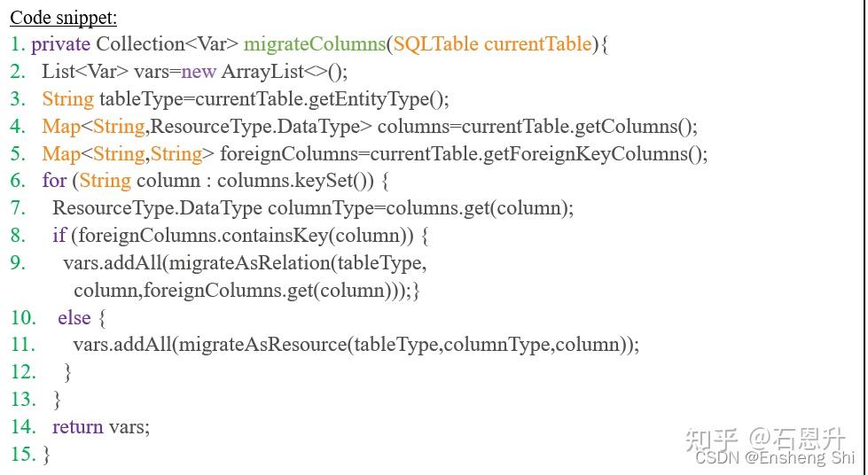Click foreignColumns.containsKey(column) condition
Image resolution: width=868 pixels, height=475 pixels.
242,236
